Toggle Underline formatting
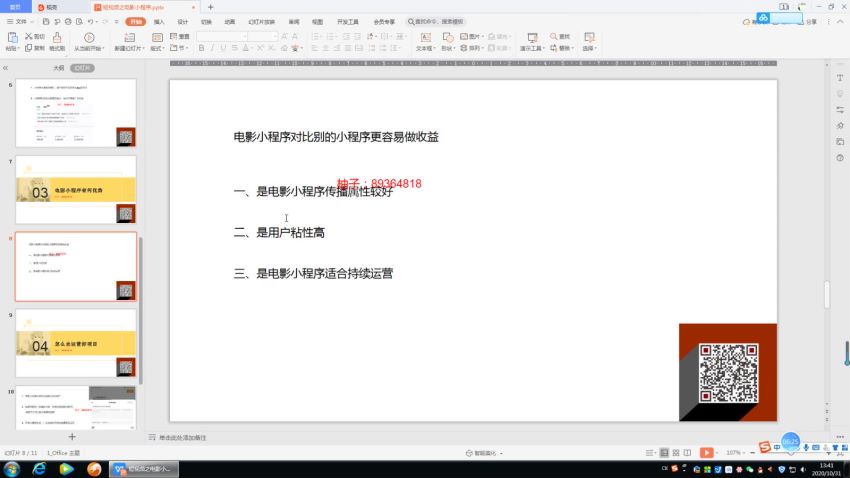The width and height of the screenshot is (850, 478). (x=223, y=48)
